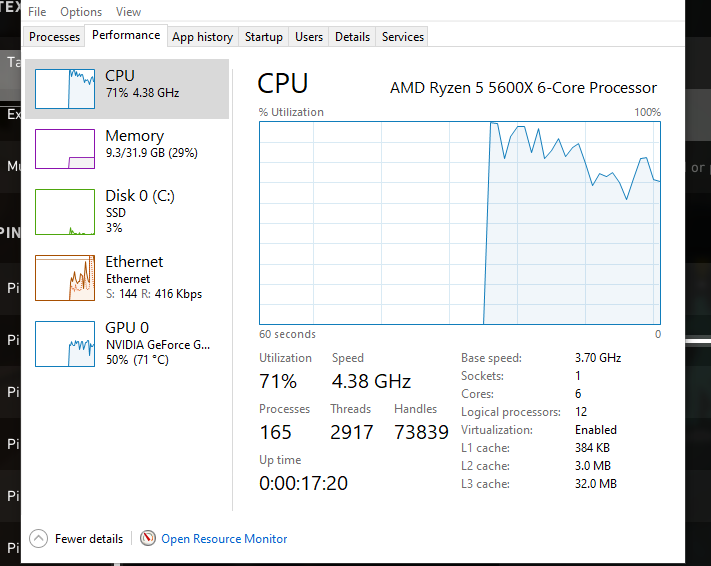Switch to the Details tab

click(352, 37)
